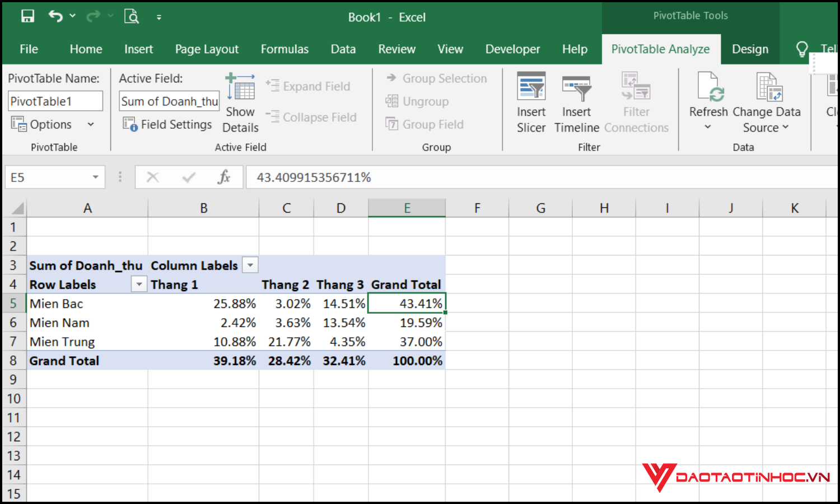Open the Name Box dropdown arrow
The image size is (840, 504).
(95, 177)
